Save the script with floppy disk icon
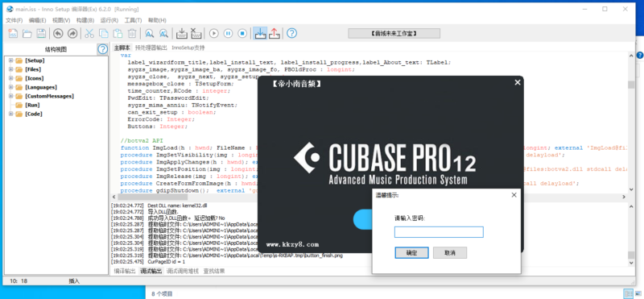This screenshot has height=299, width=644. click(x=41, y=33)
